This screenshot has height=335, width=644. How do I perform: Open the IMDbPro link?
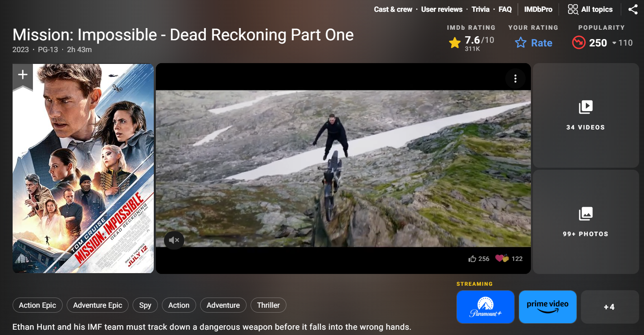[538, 9]
